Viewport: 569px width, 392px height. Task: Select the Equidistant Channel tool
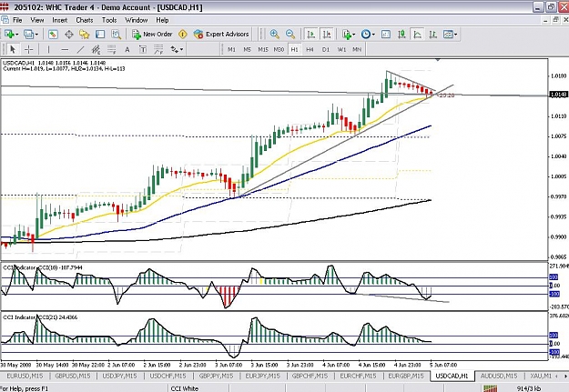(x=96, y=49)
